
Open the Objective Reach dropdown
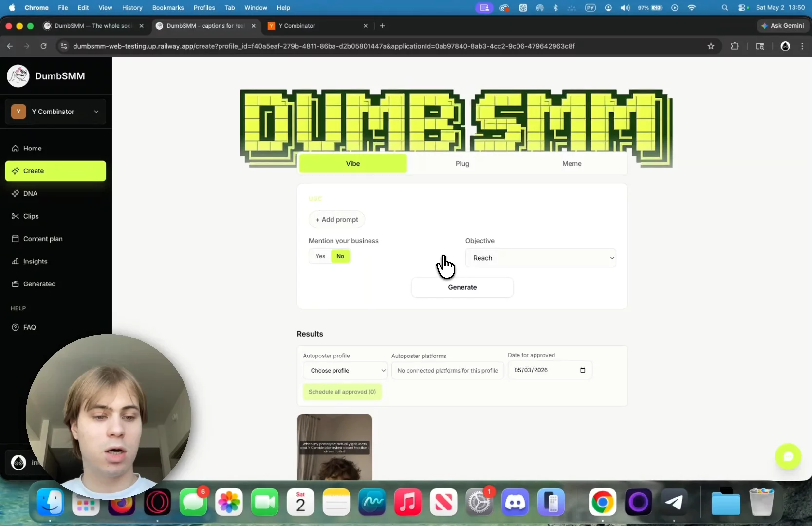540,258
